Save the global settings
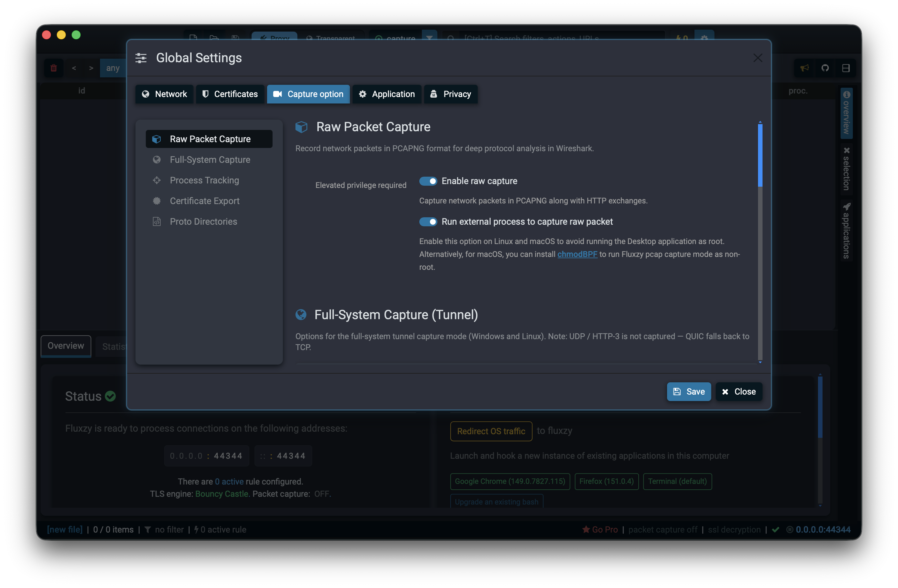Viewport: 898px width, 588px height. 689,391
